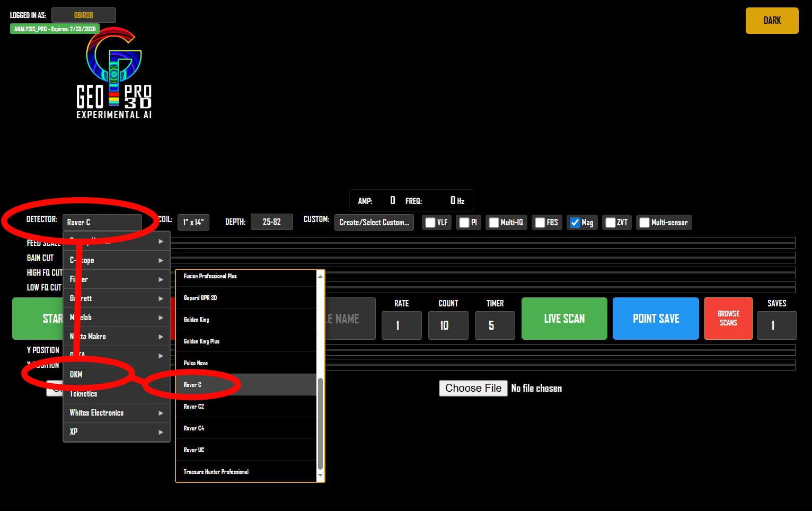Expand the Whites Electronics submenu arrow

point(161,413)
